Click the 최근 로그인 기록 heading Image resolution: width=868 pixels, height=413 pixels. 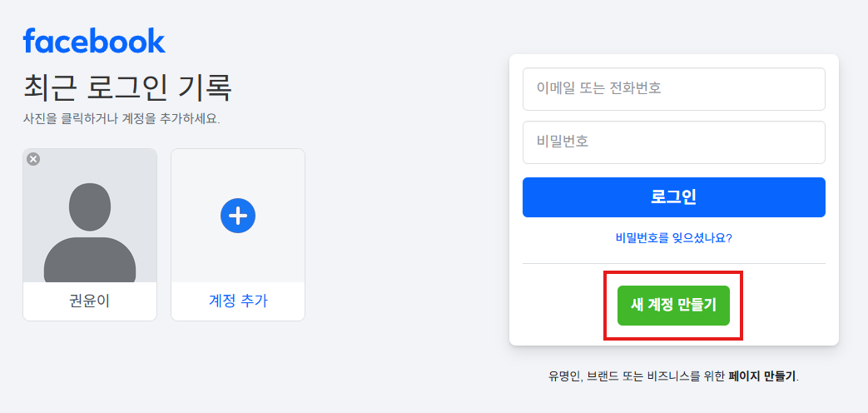[x=127, y=87]
